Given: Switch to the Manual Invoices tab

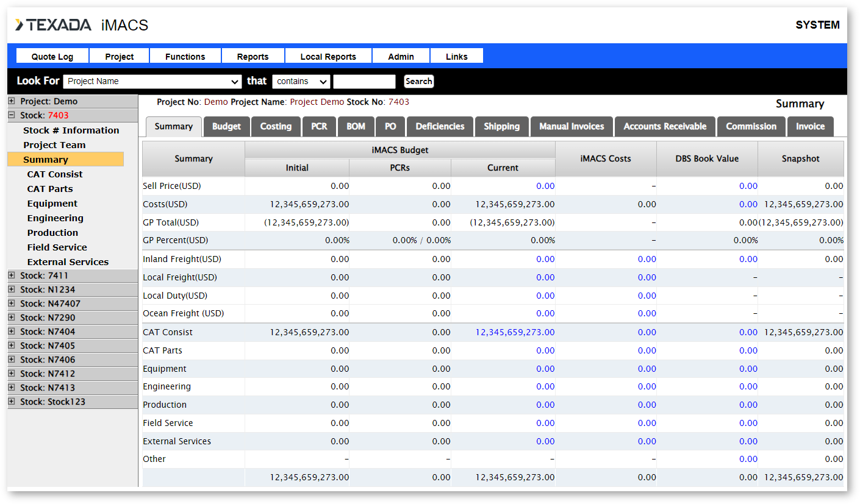Looking at the screenshot, I should 572,127.
